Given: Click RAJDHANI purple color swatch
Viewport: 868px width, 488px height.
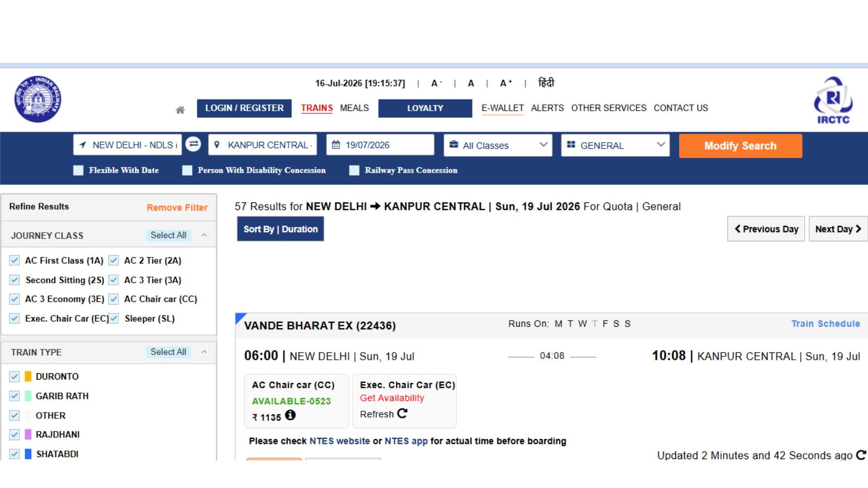Looking at the screenshot, I should click(x=28, y=434).
